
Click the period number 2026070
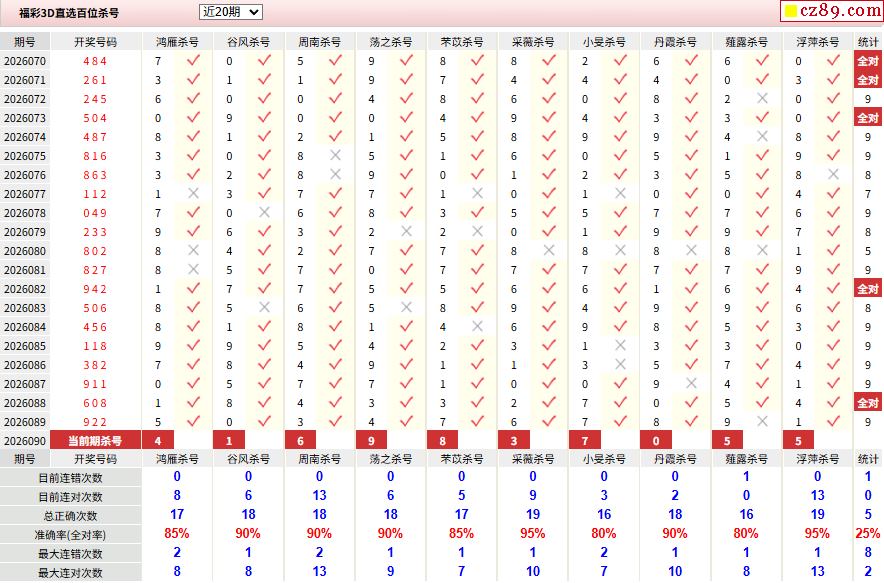tap(25, 61)
